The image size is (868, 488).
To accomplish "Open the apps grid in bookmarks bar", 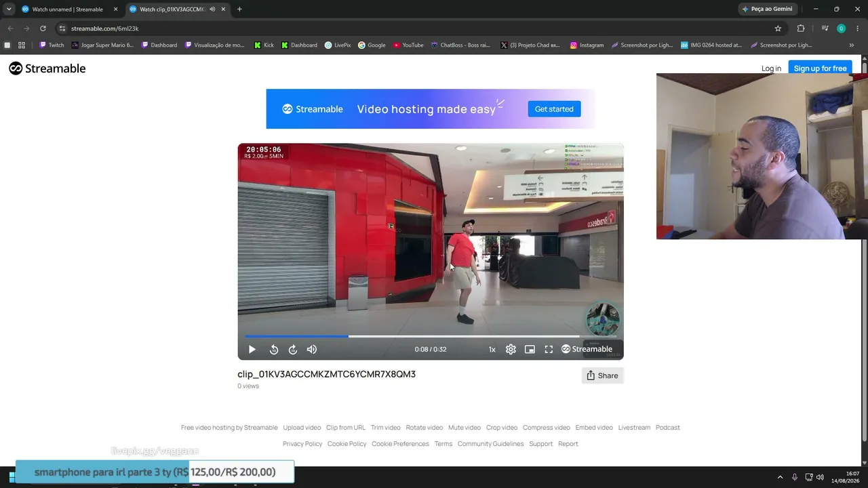I will pos(22,45).
